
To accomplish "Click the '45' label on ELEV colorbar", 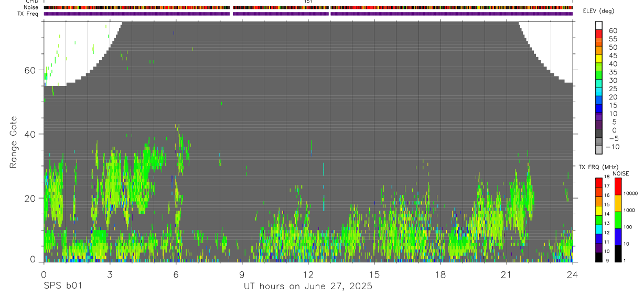I will [613, 56].
